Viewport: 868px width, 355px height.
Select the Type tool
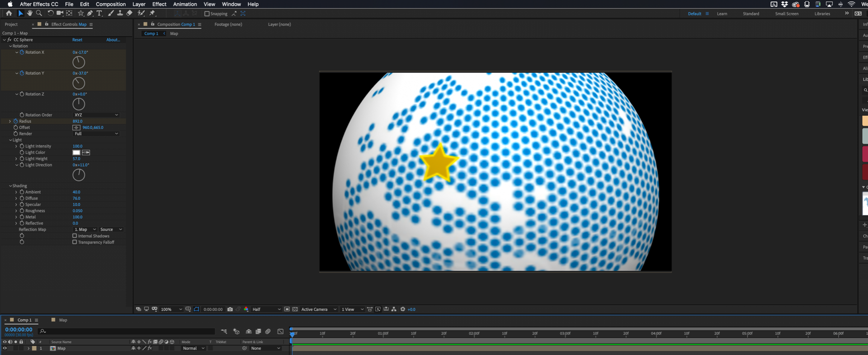click(99, 14)
